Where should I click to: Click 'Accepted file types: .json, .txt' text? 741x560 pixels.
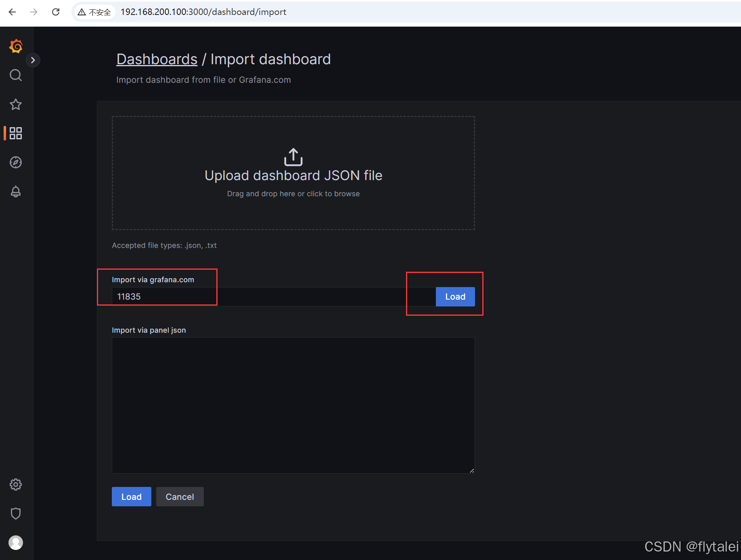[x=164, y=245]
